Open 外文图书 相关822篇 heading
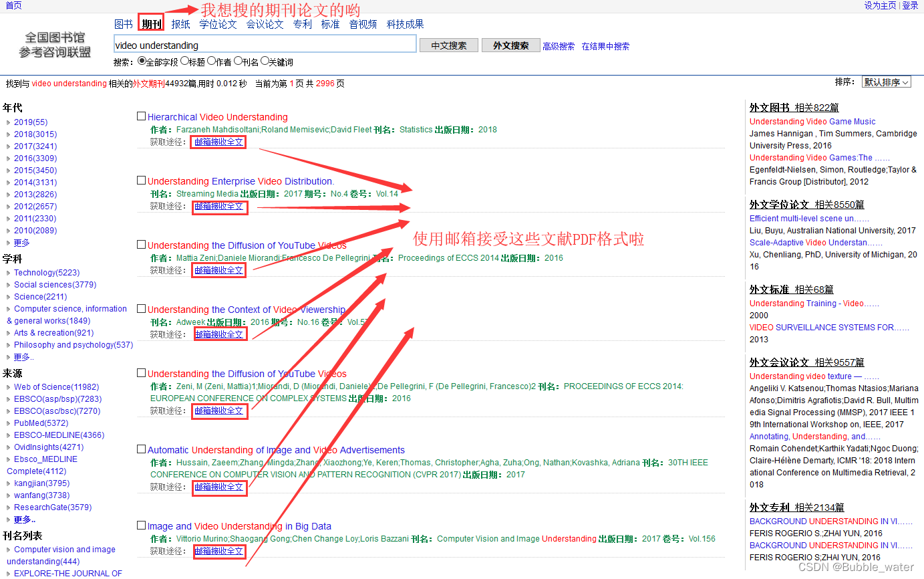924x579 pixels. click(794, 108)
